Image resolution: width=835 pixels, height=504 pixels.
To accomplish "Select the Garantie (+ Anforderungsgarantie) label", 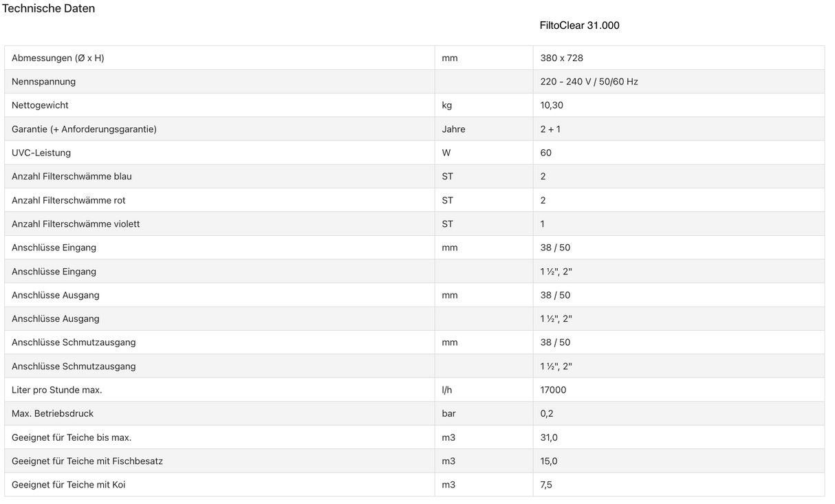I will pyautogui.click(x=84, y=129).
